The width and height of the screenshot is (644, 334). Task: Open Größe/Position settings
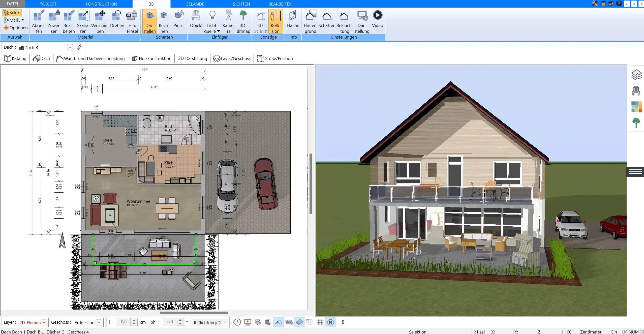click(275, 58)
